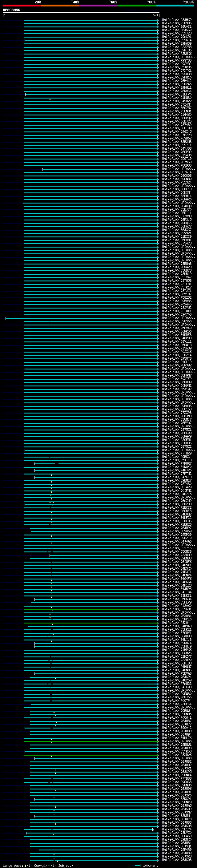
Task: Click hit label UniRef100_B1N8Y0
Action: [176, 467]
